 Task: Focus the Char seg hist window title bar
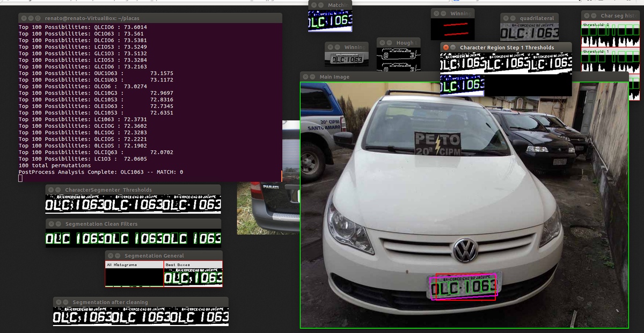click(x=617, y=16)
